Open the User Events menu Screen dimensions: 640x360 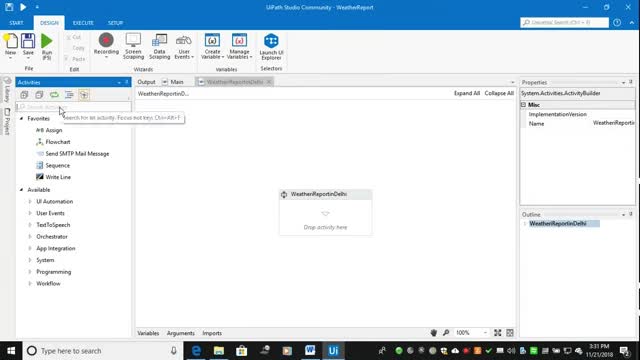(184, 46)
